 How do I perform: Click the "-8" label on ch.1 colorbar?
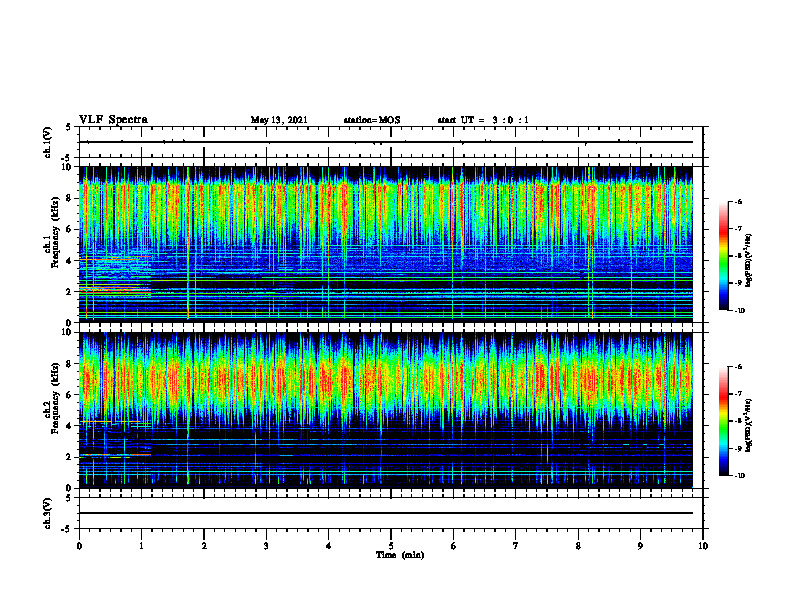738,256
